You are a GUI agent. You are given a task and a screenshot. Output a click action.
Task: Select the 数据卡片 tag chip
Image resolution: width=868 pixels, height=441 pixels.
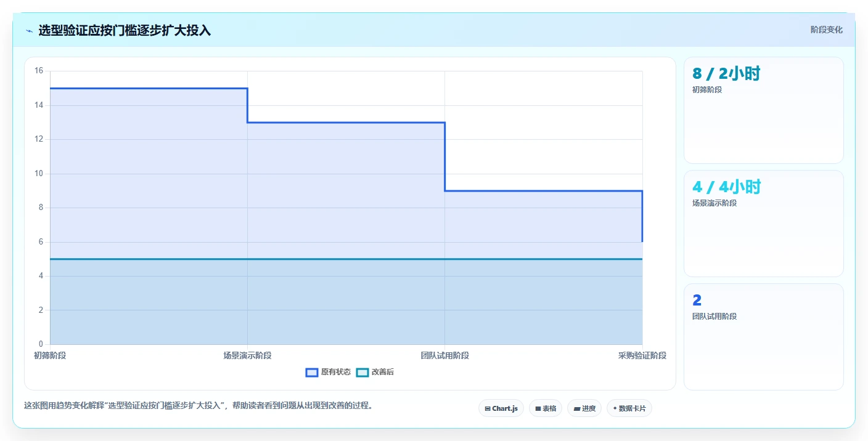tap(629, 408)
